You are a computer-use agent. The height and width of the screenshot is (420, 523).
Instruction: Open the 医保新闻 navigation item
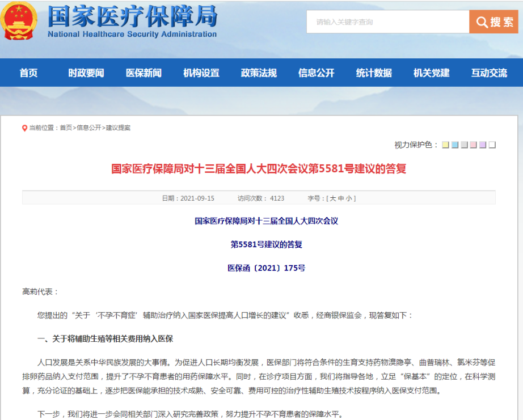(x=144, y=73)
